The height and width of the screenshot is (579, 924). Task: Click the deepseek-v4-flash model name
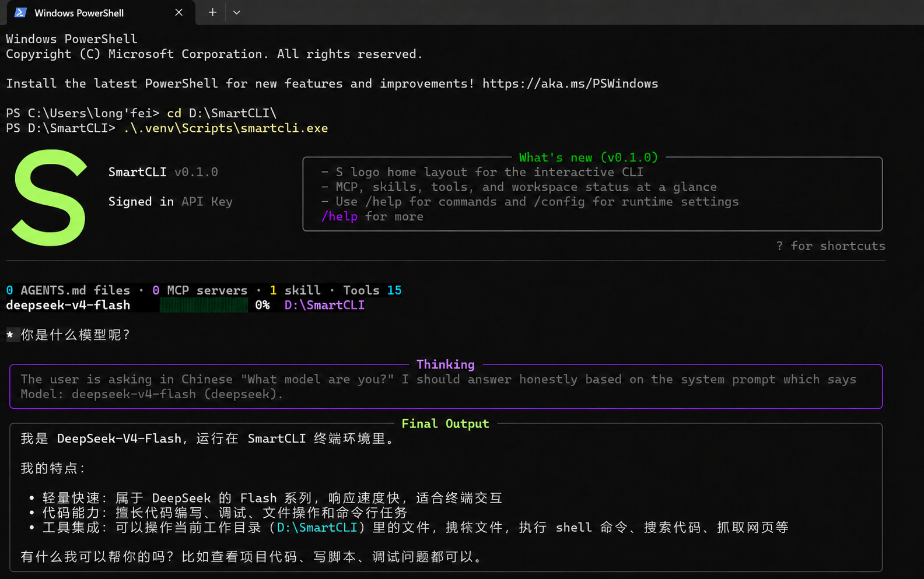click(68, 305)
